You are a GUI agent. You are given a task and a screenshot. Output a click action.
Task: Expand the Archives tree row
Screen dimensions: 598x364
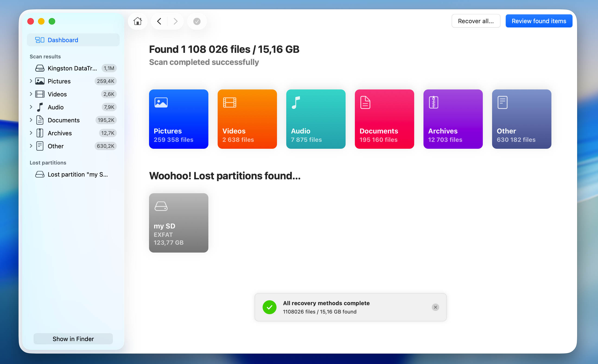[31, 133]
